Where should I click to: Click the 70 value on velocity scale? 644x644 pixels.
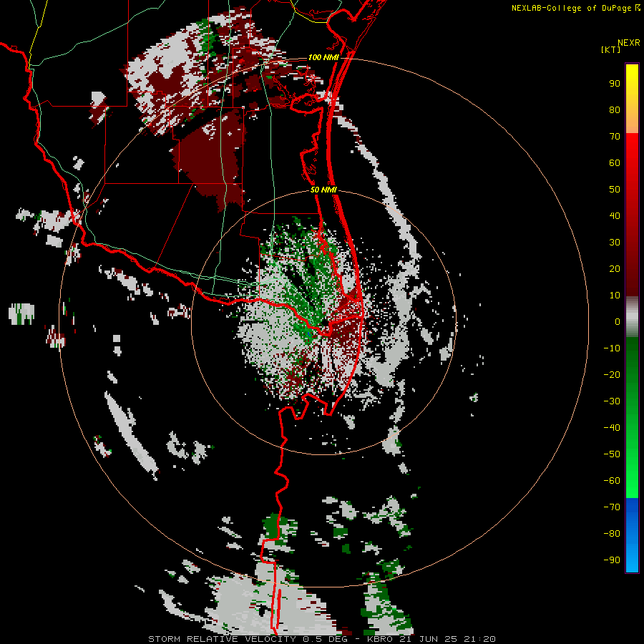click(615, 137)
